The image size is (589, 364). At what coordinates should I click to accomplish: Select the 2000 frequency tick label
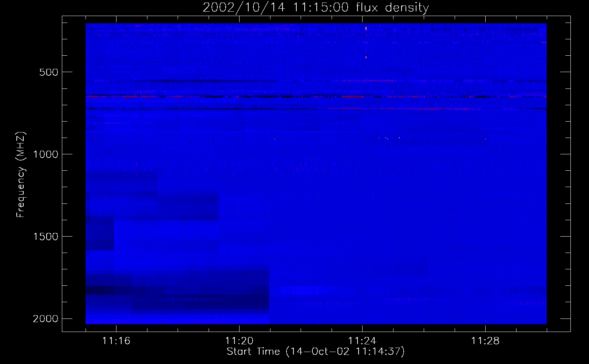point(46,319)
